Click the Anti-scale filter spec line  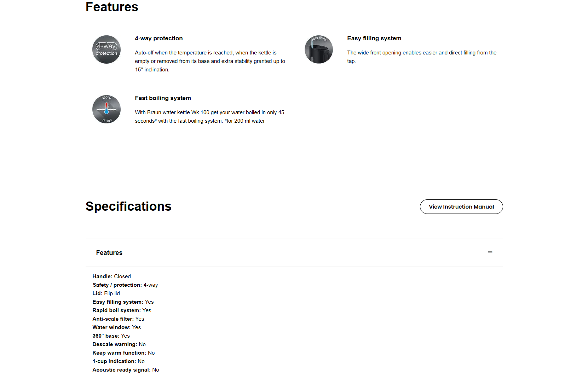point(119,319)
